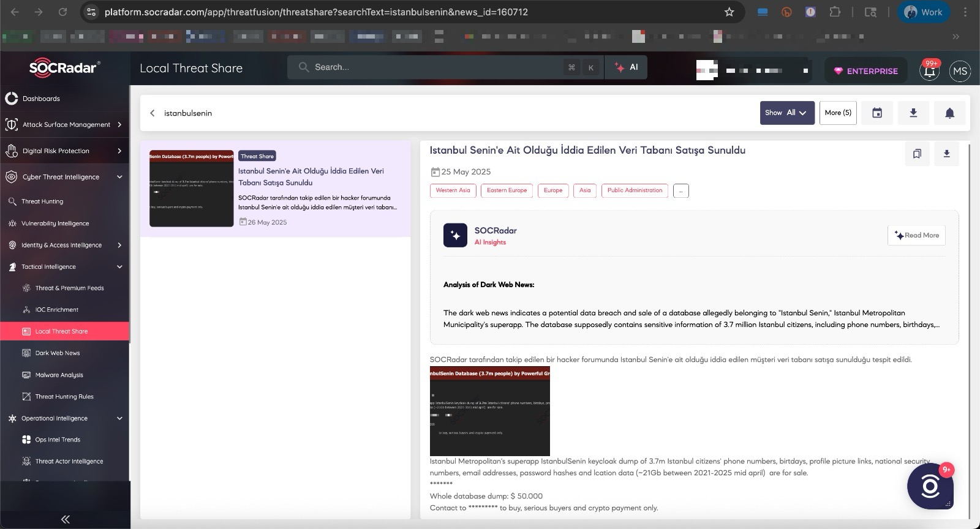
Task: Open the Show All dropdown
Action: (x=787, y=113)
